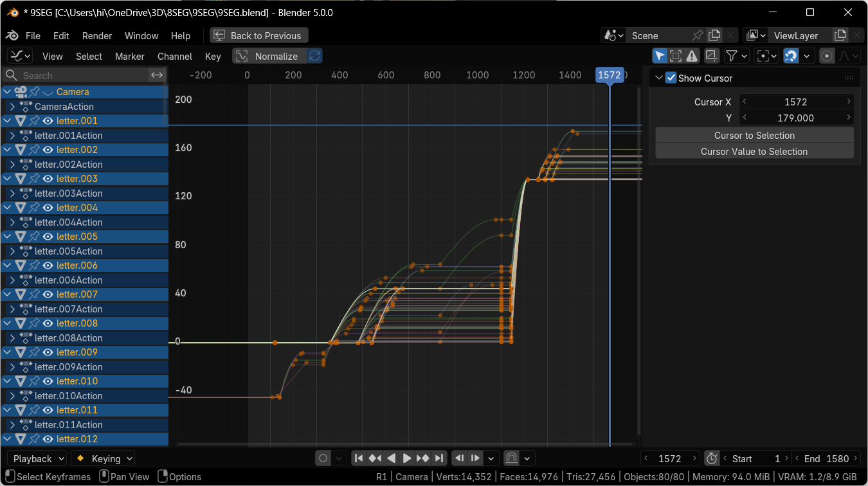Toggle Only Show Selected Keyframes icon
The height and width of the screenshot is (486, 868).
(x=675, y=56)
